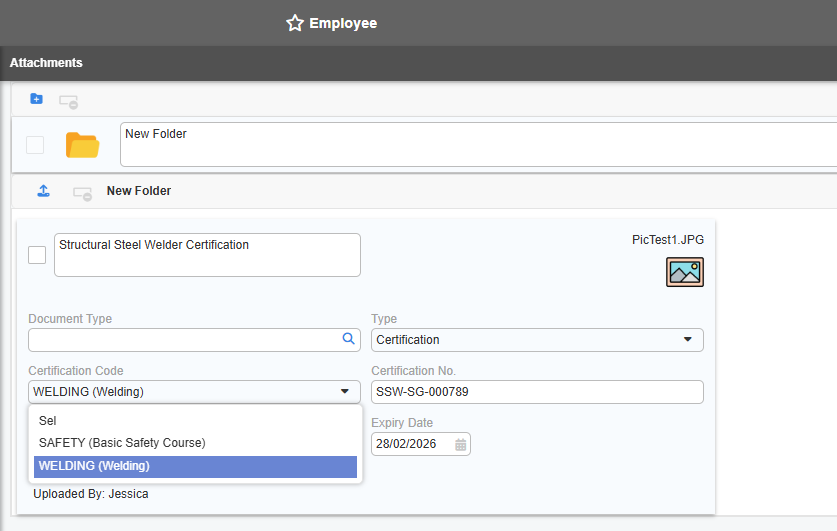Open the Expiry Date calendar picker
Image resolution: width=837 pixels, height=531 pixels.
pyautogui.click(x=460, y=444)
